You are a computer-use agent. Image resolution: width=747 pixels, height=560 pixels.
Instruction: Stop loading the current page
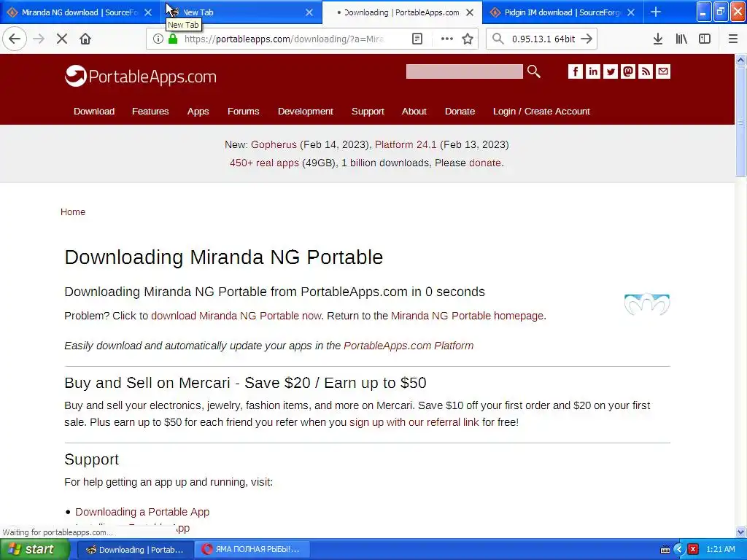(x=62, y=39)
